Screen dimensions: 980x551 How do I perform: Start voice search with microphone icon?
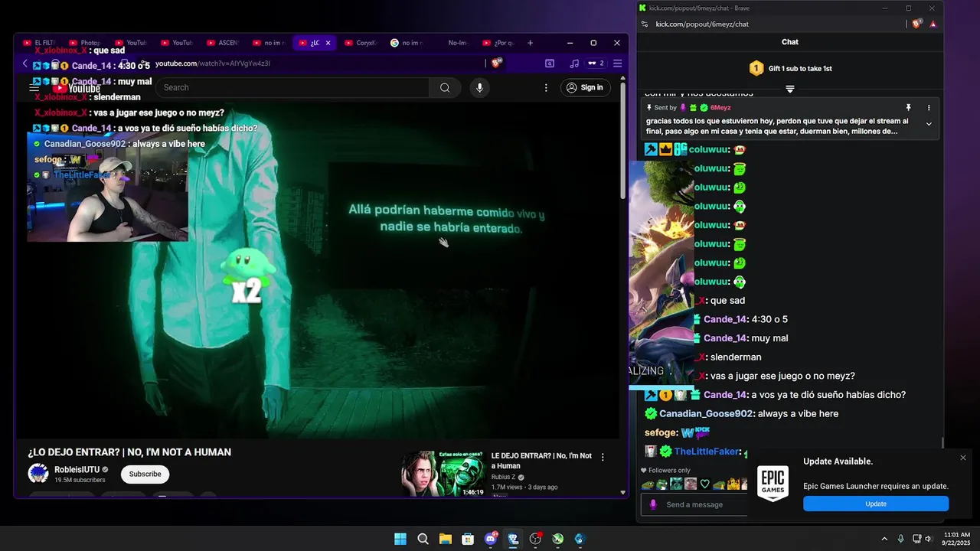(479, 87)
